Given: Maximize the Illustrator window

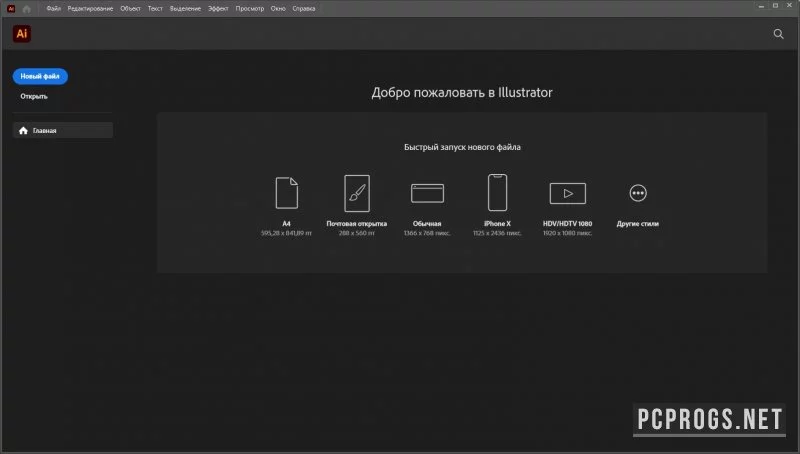Looking at the screenshot, I should 775,6.
